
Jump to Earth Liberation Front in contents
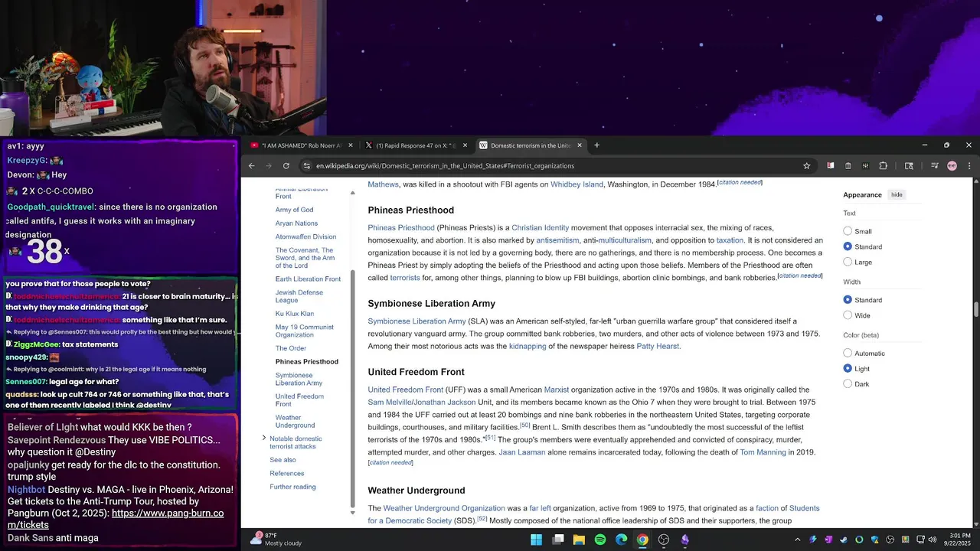pyautogui.click(x=308, y=279)
